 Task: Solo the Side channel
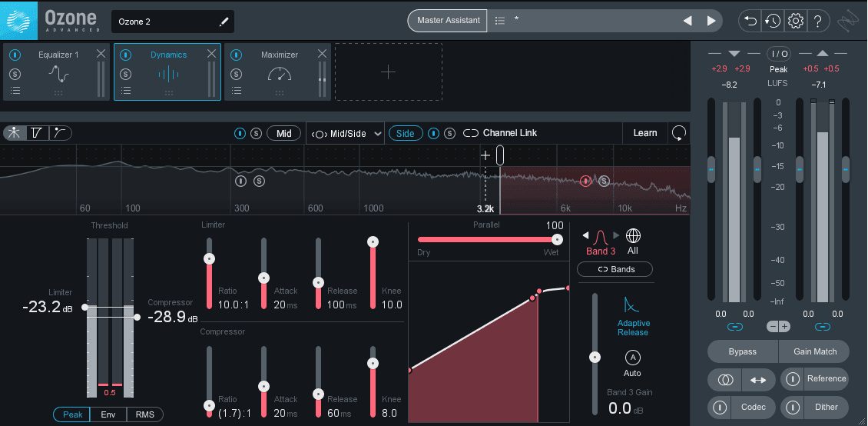click(450, 133)
